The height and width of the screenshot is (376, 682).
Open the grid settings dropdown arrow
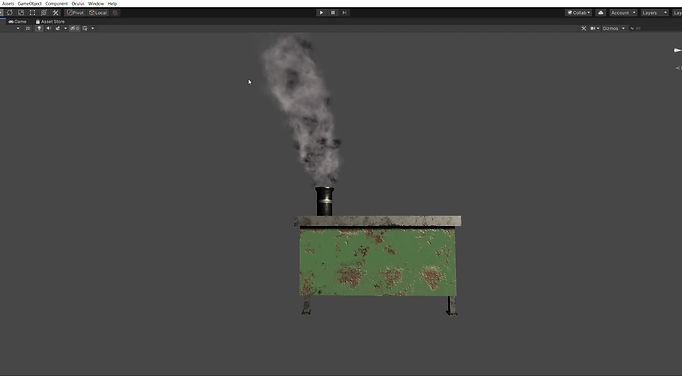(93, 28)
